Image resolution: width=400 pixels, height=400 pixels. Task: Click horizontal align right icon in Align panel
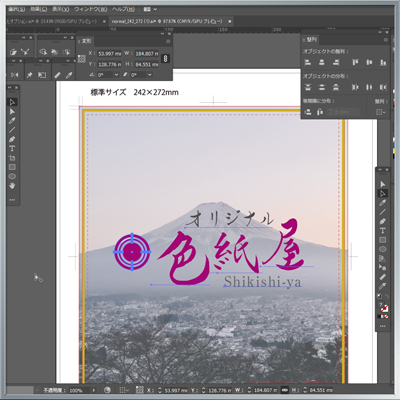click(336, 62)
